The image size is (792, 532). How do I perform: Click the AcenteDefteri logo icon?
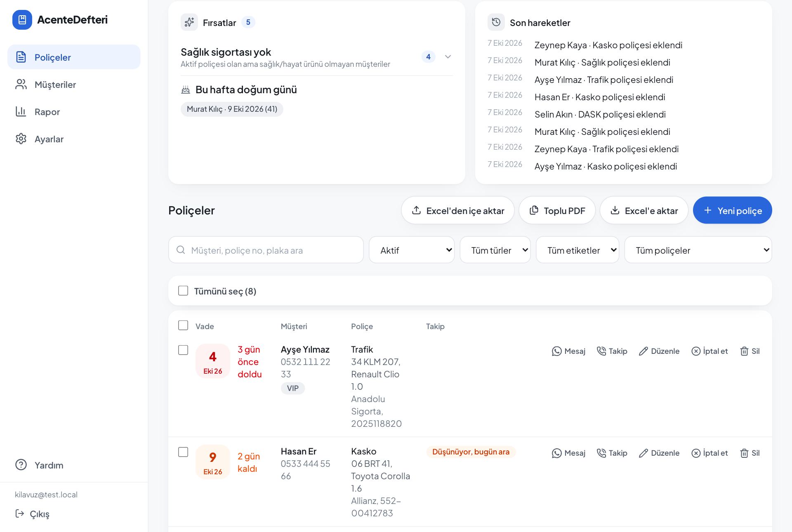coord(22,20)
